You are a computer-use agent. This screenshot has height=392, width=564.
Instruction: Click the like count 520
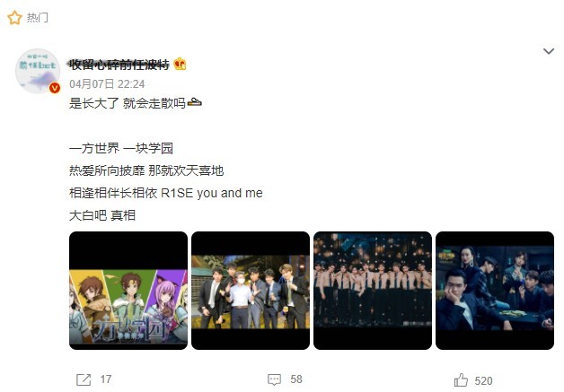483,381
